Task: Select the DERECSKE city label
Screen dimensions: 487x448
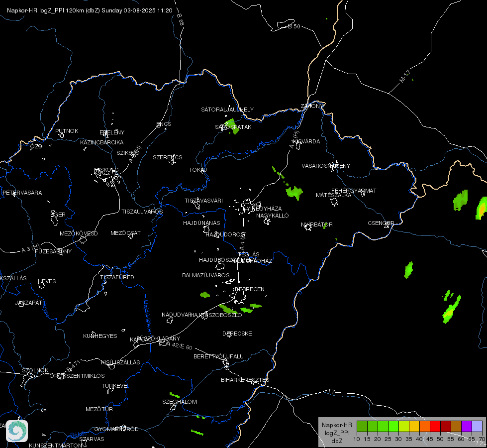Action: pyautogui.click(x=237, y=334)
